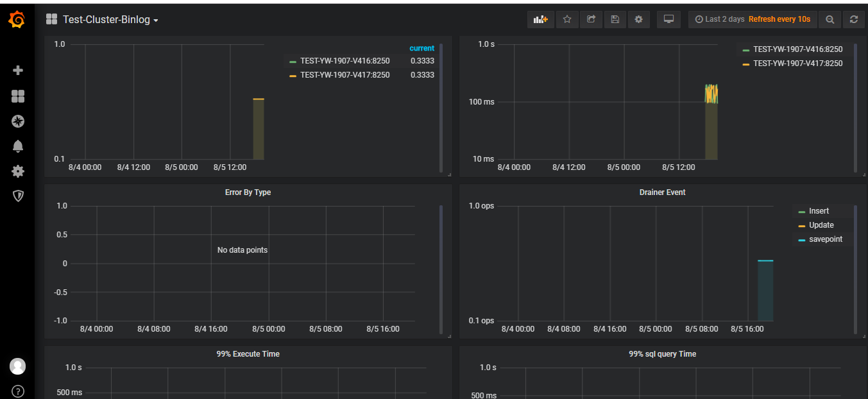
Task: Open the Error By Type panel title menu
Action: pyautogui.click(x=248, y=192)
